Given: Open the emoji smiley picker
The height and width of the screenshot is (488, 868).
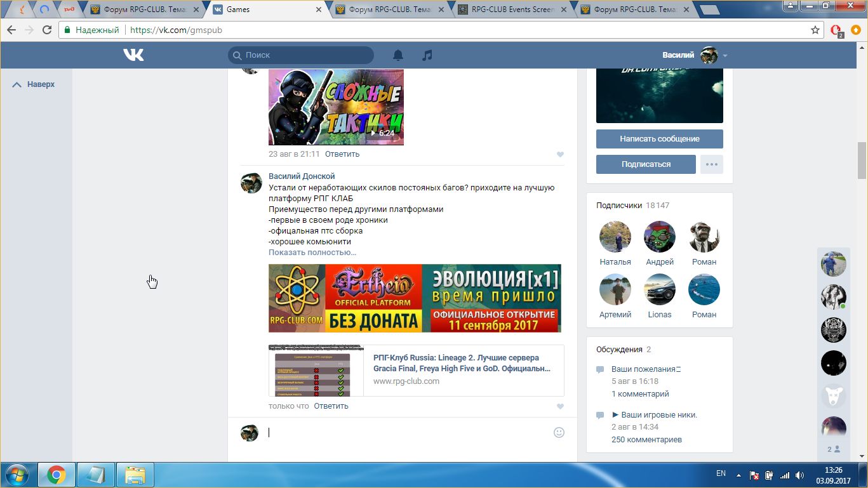Looking at the screenshot, I should click(x=559, y=432).
